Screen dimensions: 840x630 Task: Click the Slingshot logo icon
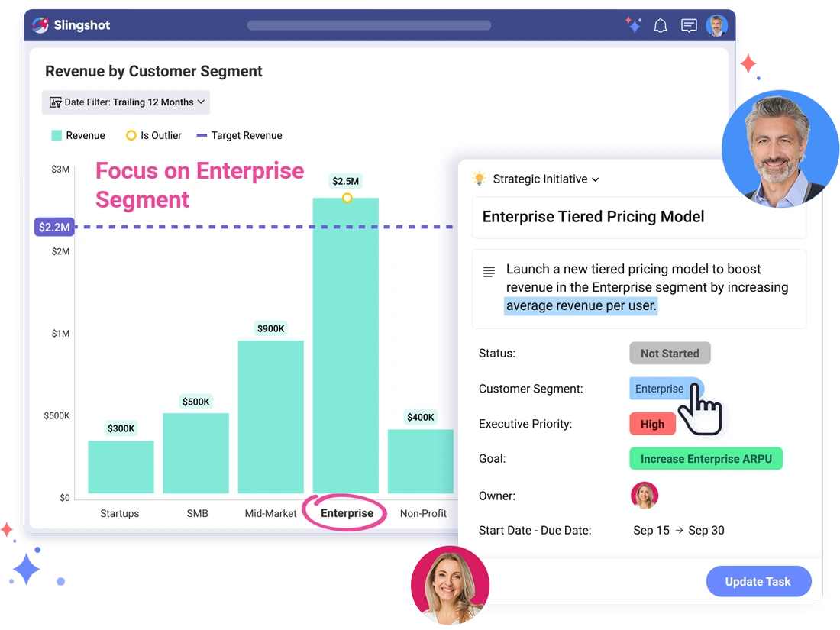(x=40, y=25)
